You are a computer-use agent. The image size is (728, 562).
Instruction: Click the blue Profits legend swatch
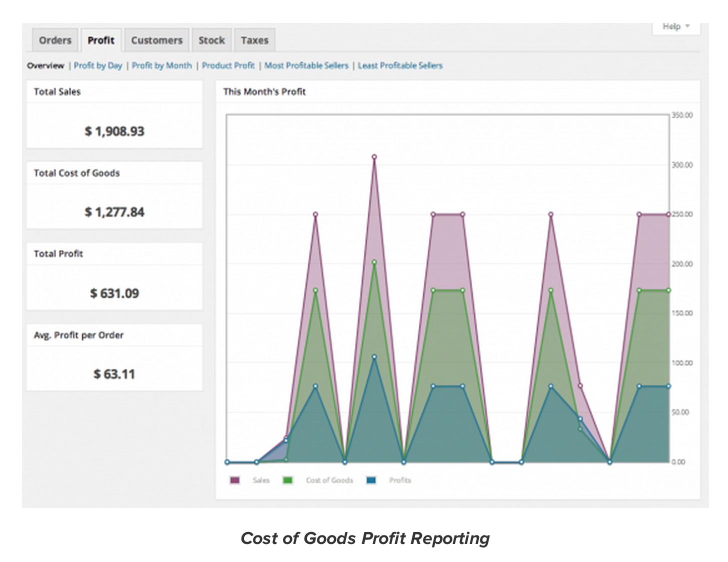tap(371, 480)
